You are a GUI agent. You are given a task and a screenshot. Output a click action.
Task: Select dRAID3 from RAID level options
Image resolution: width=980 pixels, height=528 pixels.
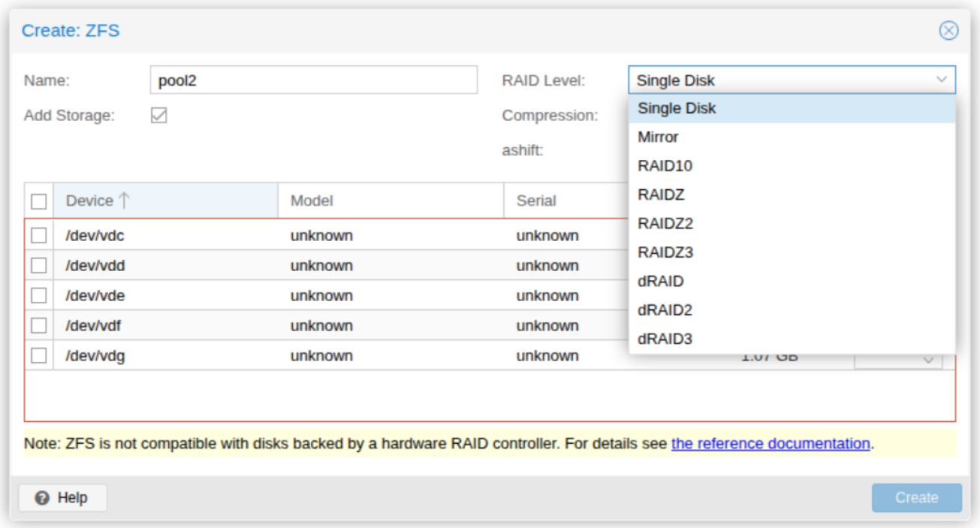pos(665,339)
